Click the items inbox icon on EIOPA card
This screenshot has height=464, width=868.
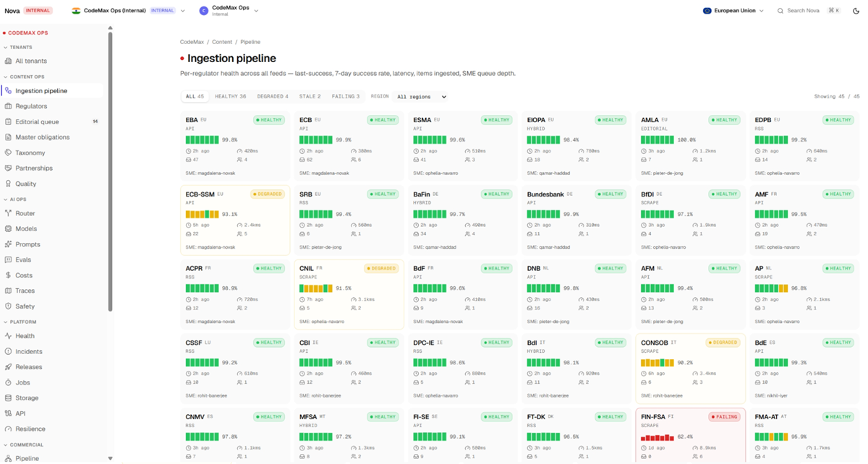[x=529, y=160]
